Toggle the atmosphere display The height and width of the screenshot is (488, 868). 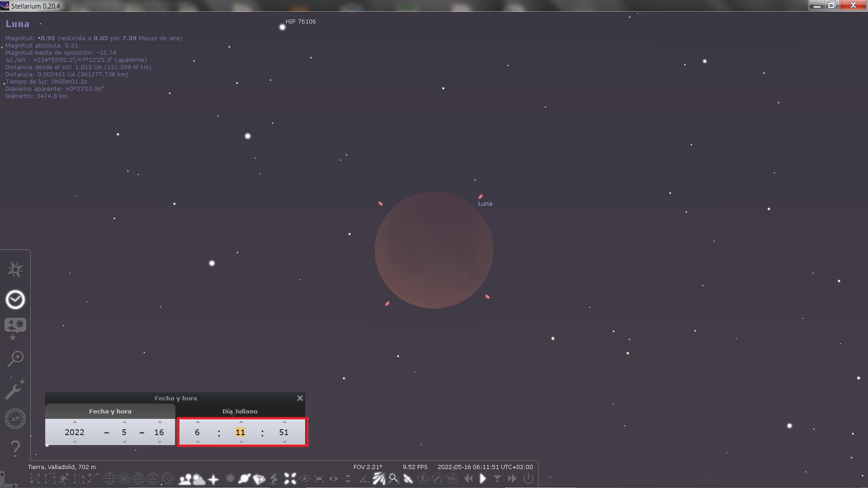[199, 479]
